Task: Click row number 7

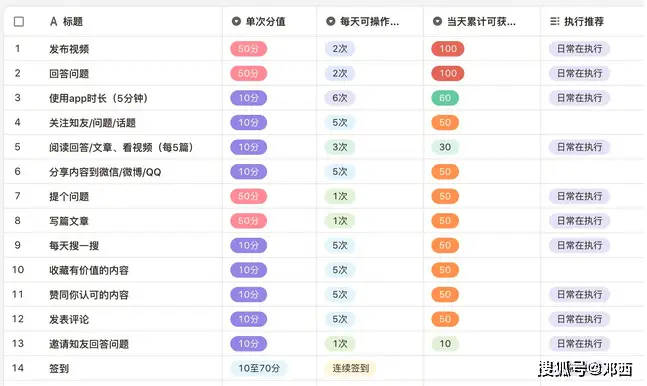Action: (x=17, y=196)
